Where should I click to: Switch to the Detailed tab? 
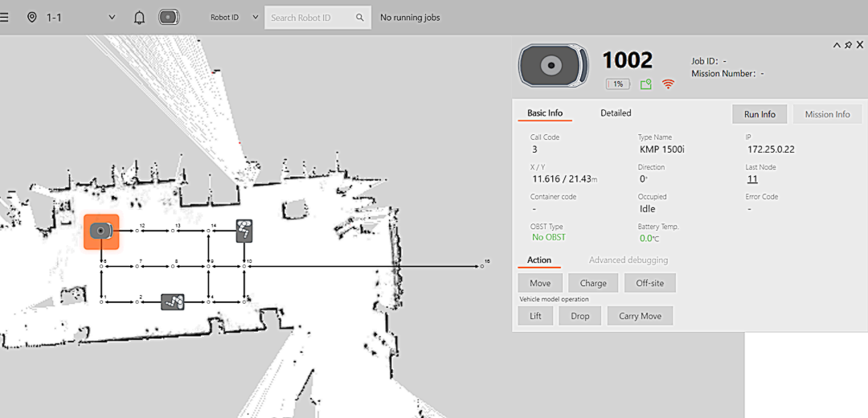click(616, 113)
